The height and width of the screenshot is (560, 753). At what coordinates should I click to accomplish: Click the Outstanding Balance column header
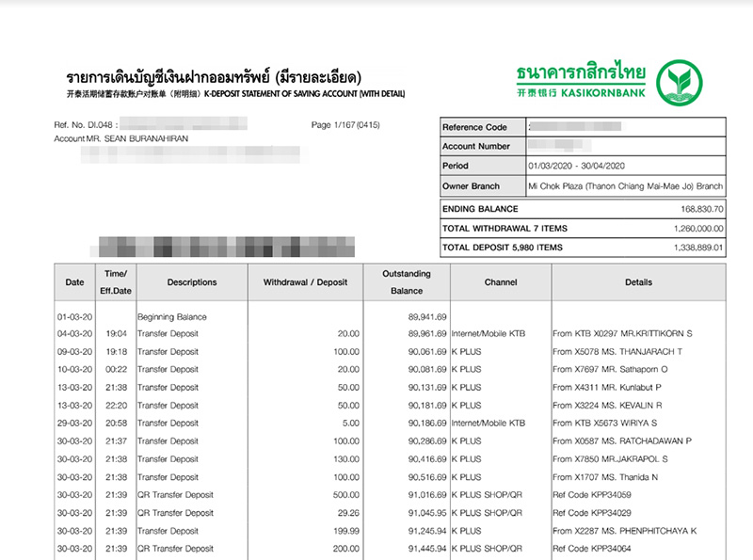tap(407, 282)
